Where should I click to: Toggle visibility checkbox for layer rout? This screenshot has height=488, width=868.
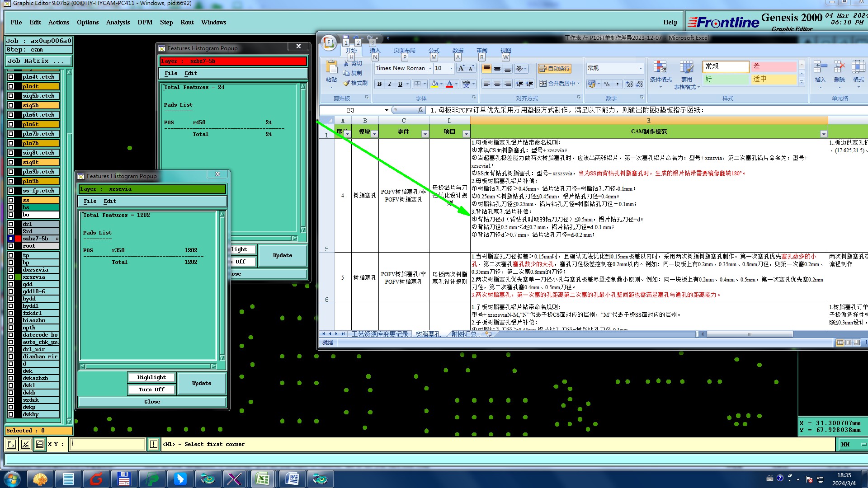11,246
